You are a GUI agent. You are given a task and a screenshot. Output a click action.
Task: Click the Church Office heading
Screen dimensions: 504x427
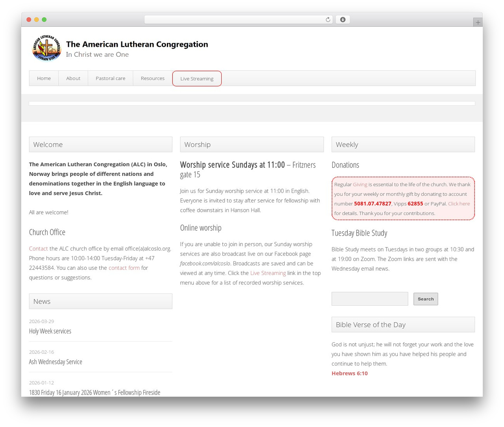47,232
